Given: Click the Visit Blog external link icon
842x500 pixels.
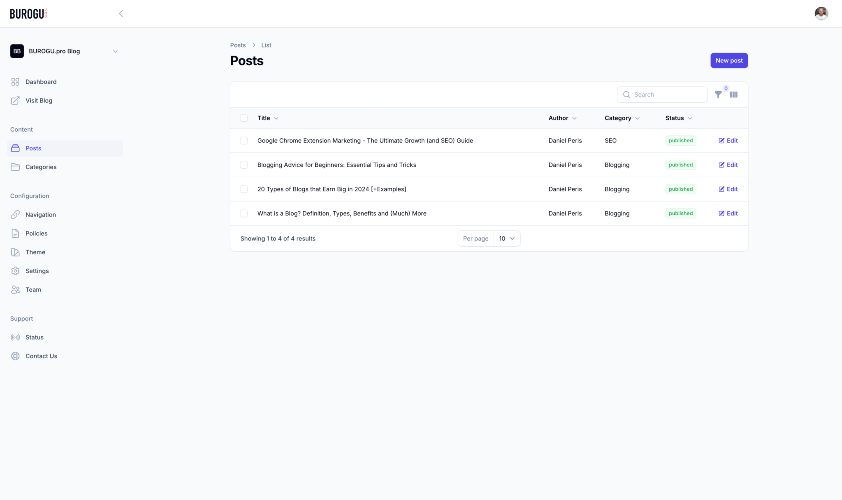Looking at the screenshot, I should 15,100.
